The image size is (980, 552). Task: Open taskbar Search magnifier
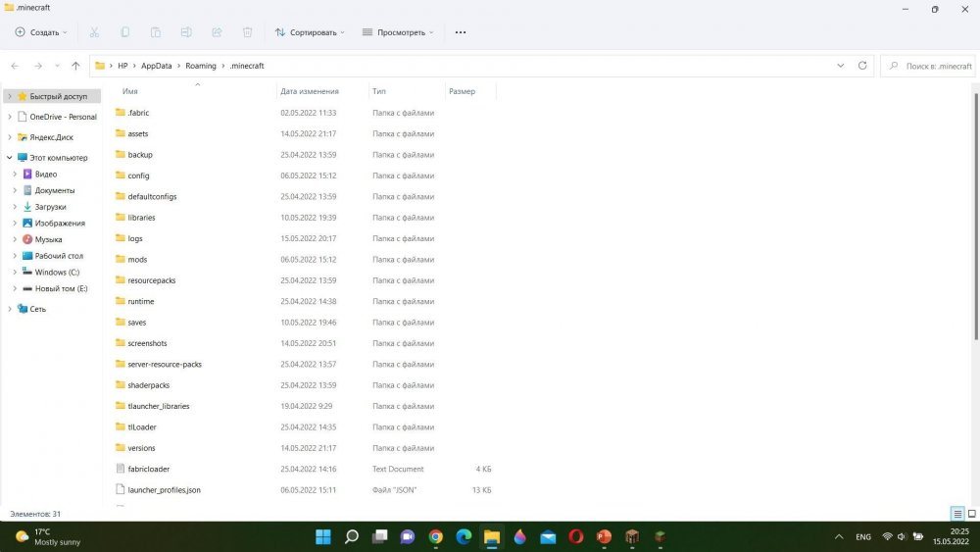352,536
